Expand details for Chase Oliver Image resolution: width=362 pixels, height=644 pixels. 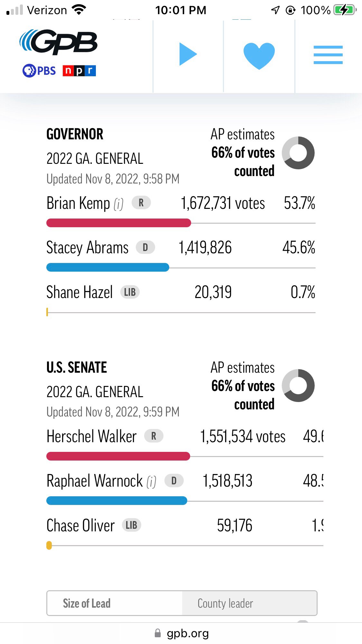tap(80, 525)
